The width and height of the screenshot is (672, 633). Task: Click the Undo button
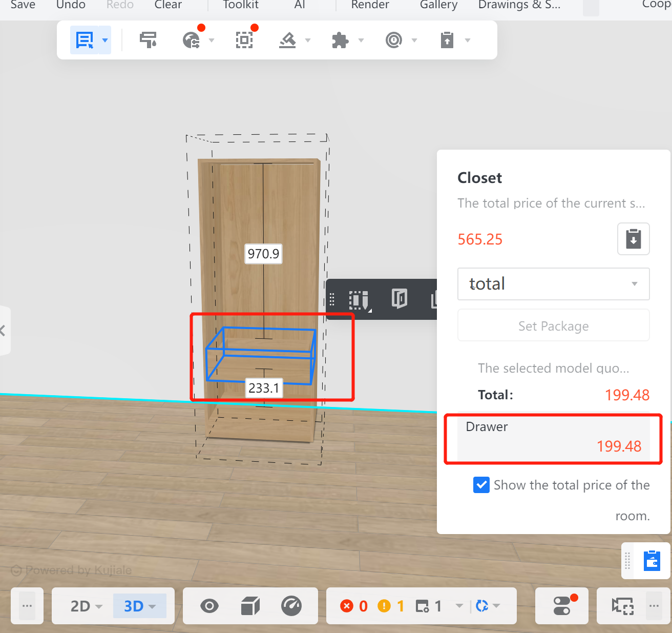pyautogui.click(x=71, y=5)
